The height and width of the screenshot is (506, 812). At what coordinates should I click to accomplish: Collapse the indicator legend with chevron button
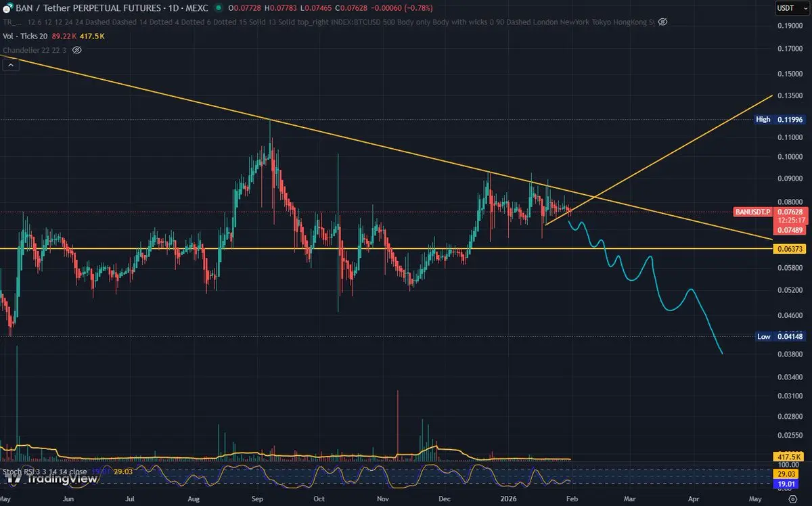pyautogui.click(x=10, y=65)
